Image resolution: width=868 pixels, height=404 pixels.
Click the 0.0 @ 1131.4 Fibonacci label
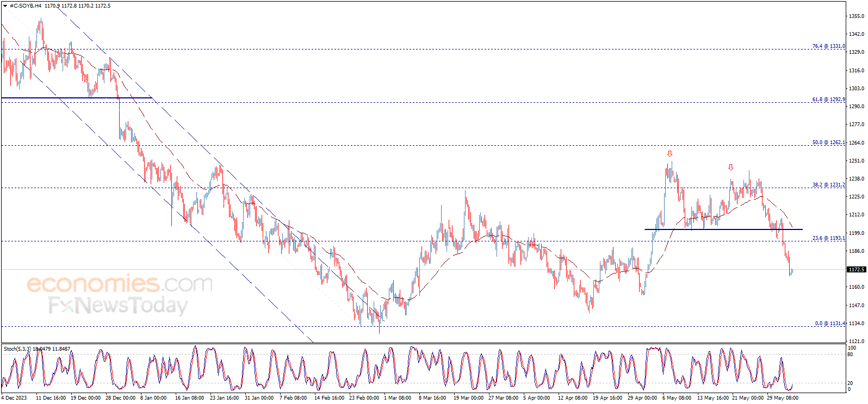[x=830, y=324]
